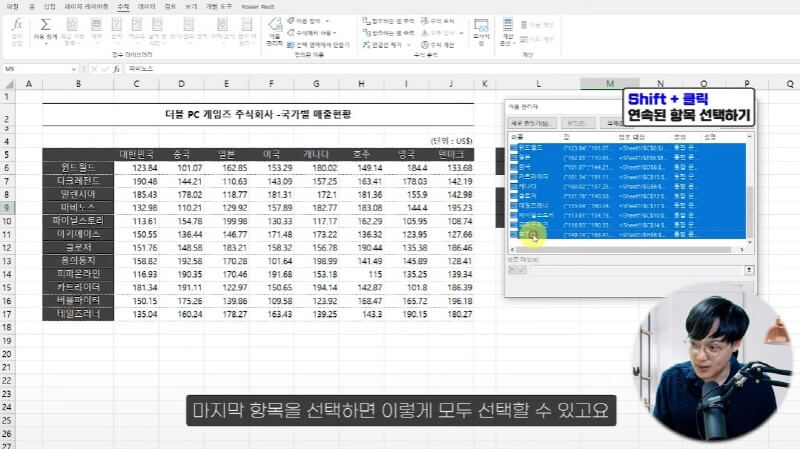Expand the AutoSum dropdown arrow
The image size is (800, 449).
coord(45,44)
